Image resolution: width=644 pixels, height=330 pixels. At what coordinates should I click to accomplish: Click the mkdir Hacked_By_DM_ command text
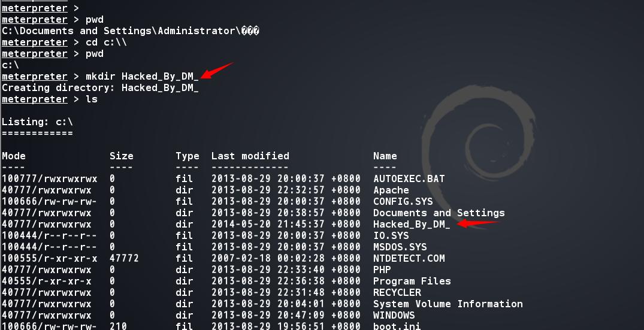pos(142,76)
